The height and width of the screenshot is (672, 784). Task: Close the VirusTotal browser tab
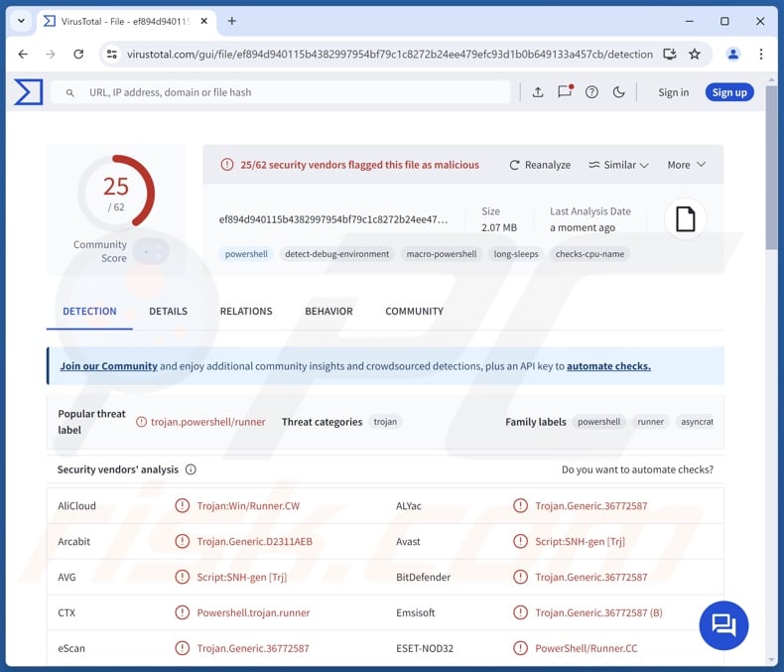204,21
